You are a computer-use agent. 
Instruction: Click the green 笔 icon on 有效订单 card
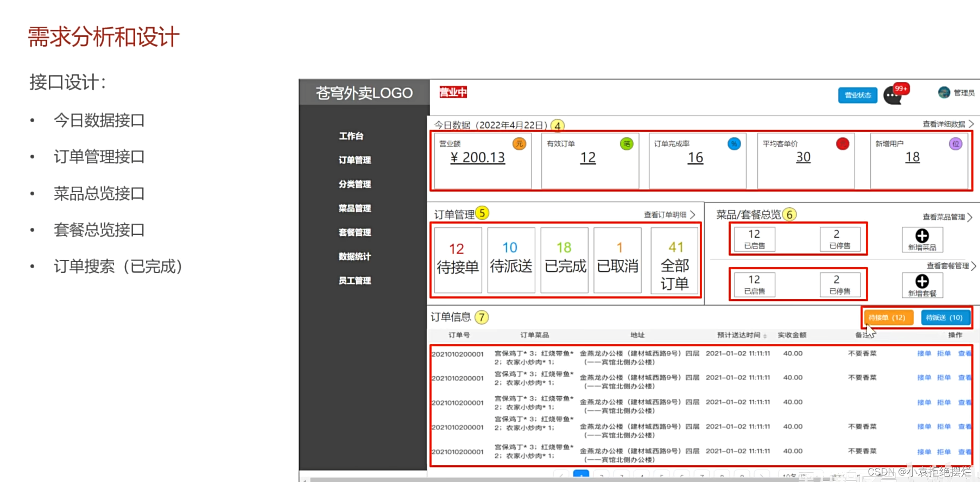627,144
